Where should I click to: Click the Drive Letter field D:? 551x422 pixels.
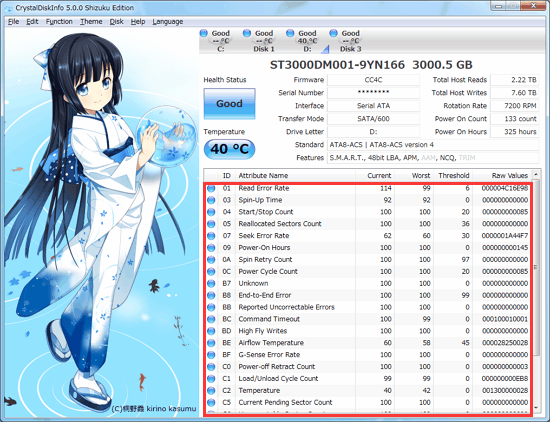(x=373, y=132)
